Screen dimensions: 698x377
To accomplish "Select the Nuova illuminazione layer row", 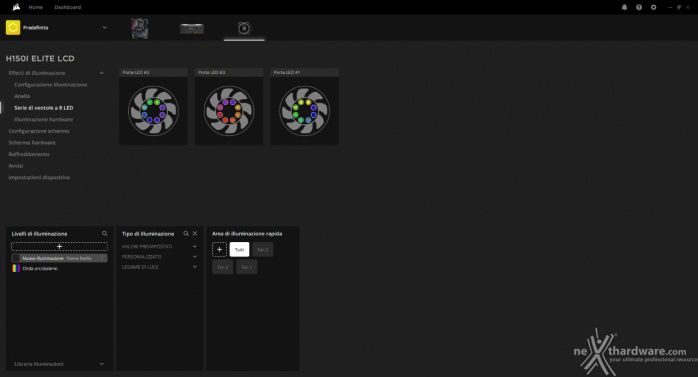I will 59,258.
